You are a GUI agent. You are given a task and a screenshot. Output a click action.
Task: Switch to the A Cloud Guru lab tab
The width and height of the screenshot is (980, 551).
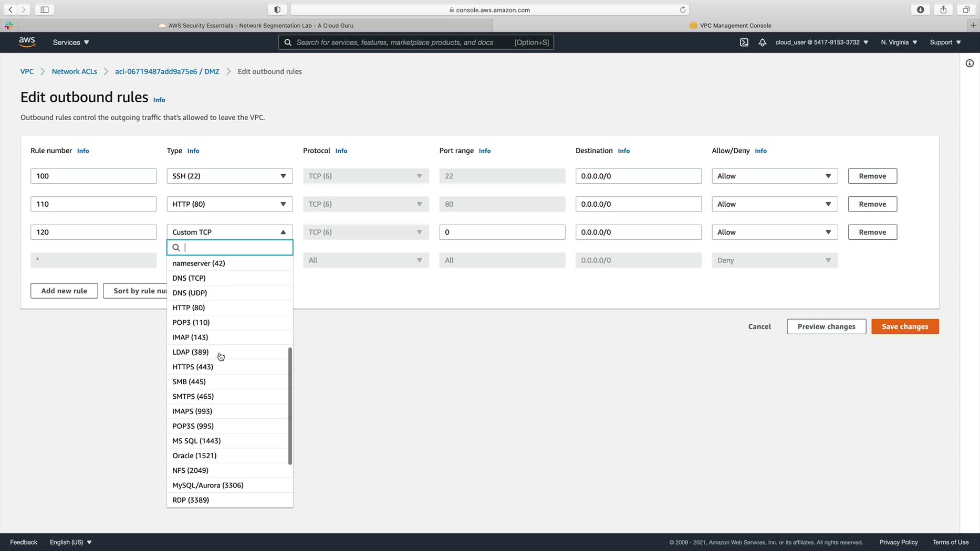(x=256, y=25)
